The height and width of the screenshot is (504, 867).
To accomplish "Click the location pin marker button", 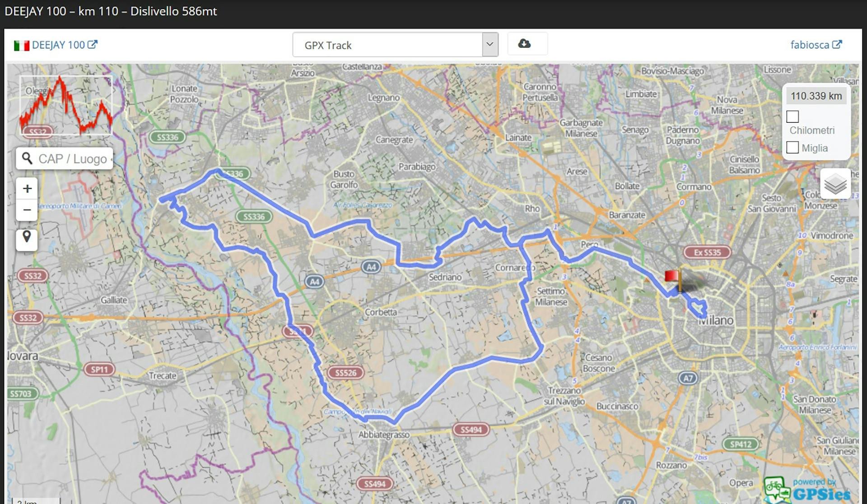I will pyautogui.click(x=27, y=236).
